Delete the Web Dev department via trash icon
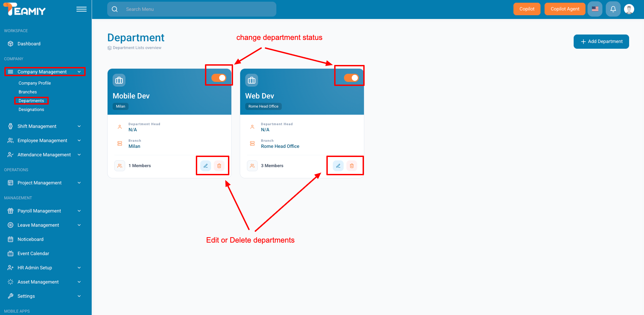Image resolution: width=644 pixels, height=315 pixels. (352, 166)
